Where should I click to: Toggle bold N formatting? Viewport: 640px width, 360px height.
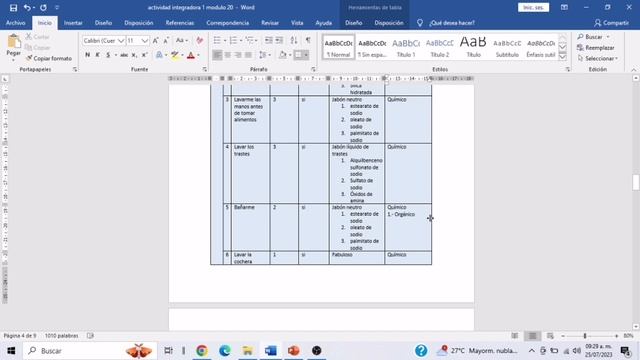tap(87, 55)
